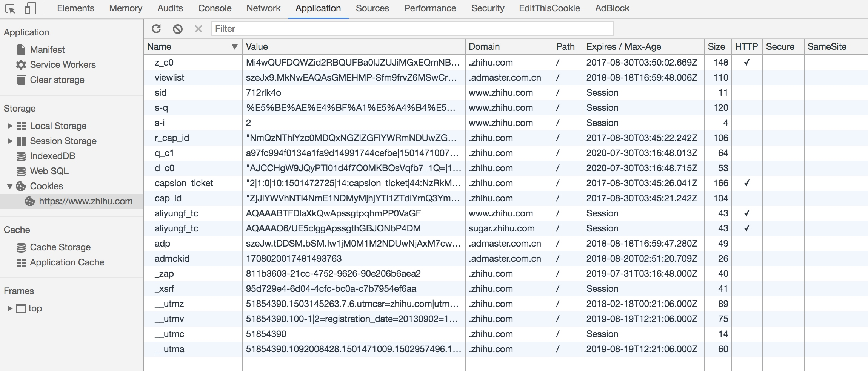Click the cookie icon beside https://www.zhihu.com
The height and width of the screenshot is (371, 868).
[30, 201]
